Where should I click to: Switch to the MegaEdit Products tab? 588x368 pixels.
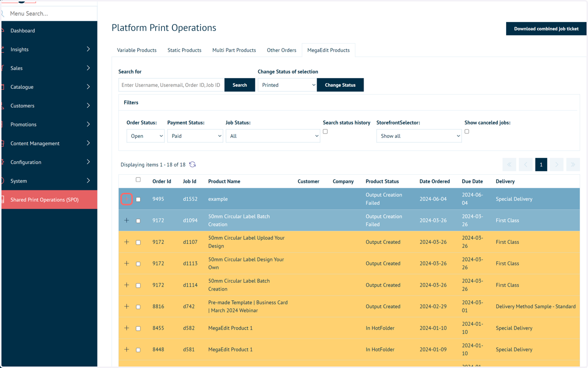(328, 50)
